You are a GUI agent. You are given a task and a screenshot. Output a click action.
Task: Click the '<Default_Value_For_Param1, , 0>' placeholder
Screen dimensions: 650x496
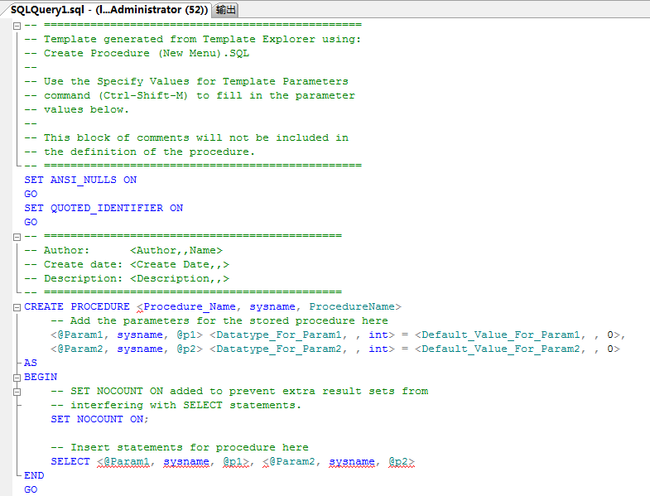click(x=517, y=335)
